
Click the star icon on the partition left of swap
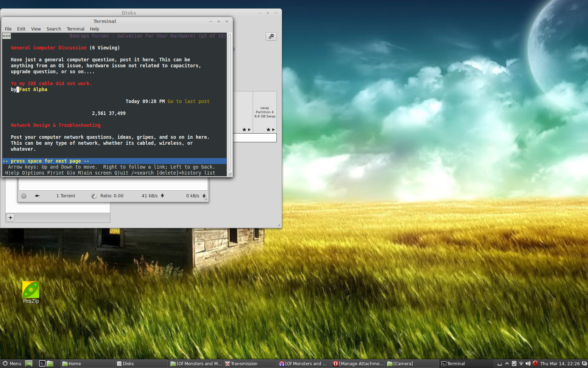[244, 130]
